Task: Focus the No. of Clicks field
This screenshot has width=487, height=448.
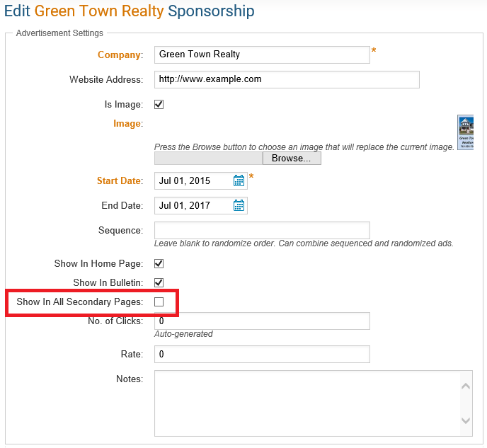Action: pyautogui.click(x=262, y=321)
